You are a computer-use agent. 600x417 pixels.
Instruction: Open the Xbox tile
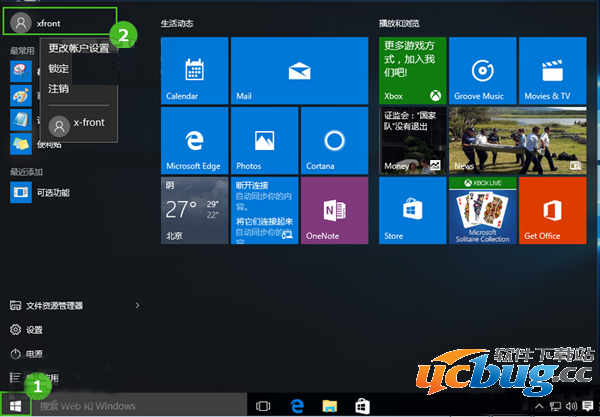(412, 70)
